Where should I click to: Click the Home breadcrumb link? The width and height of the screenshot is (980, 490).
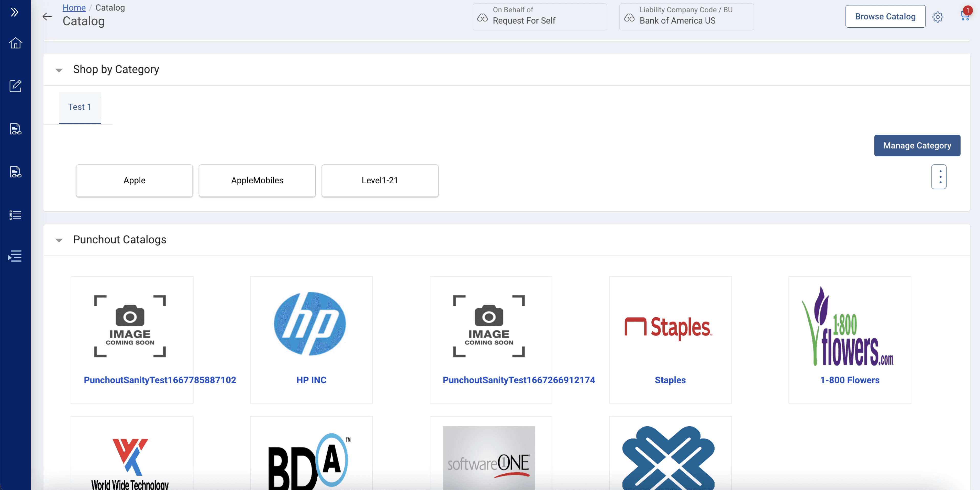74,8
